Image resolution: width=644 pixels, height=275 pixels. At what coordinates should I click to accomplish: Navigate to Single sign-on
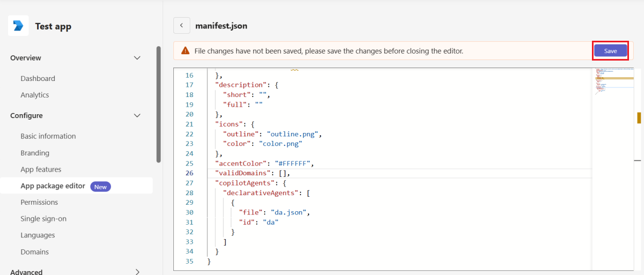pos(43,219)
